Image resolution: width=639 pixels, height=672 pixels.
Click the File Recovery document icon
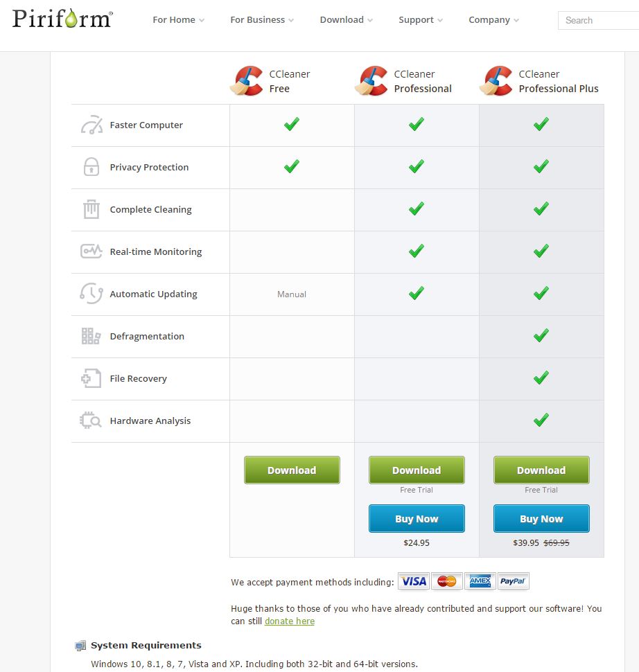coord(91,378)
